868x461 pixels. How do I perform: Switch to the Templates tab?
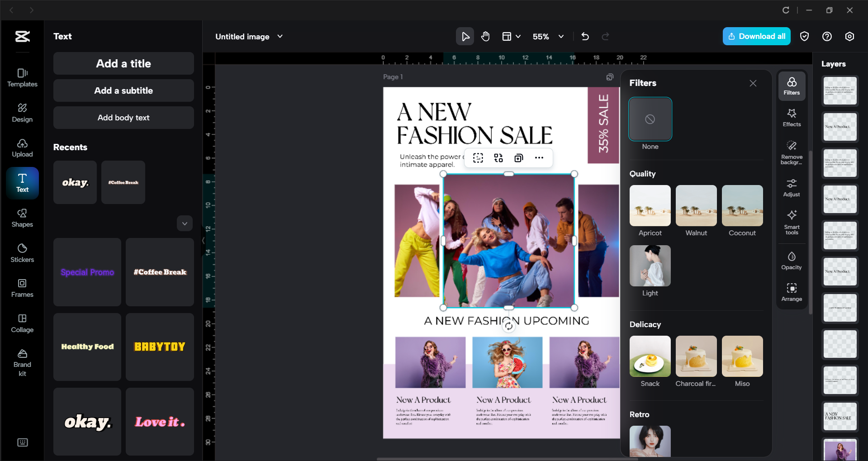[22, 78]
